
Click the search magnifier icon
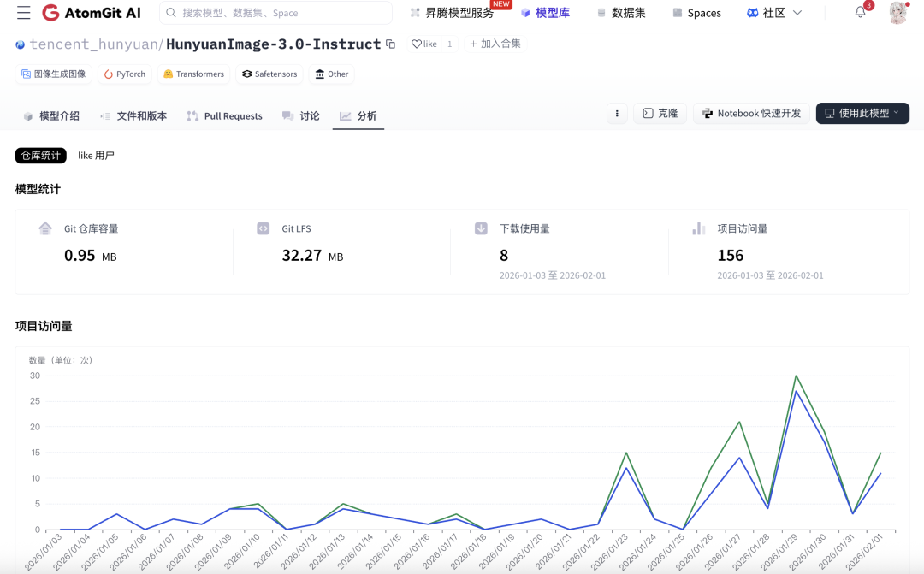[171, 12]
